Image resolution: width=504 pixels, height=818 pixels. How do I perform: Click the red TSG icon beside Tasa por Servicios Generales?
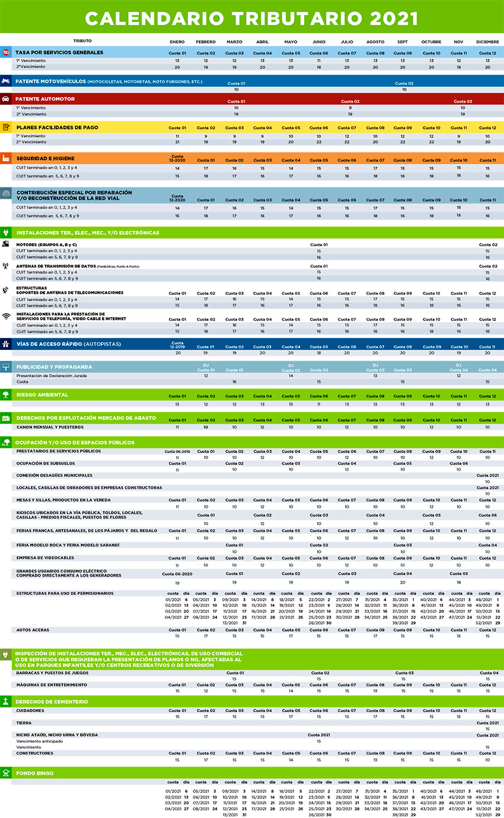tap(5, 52)
